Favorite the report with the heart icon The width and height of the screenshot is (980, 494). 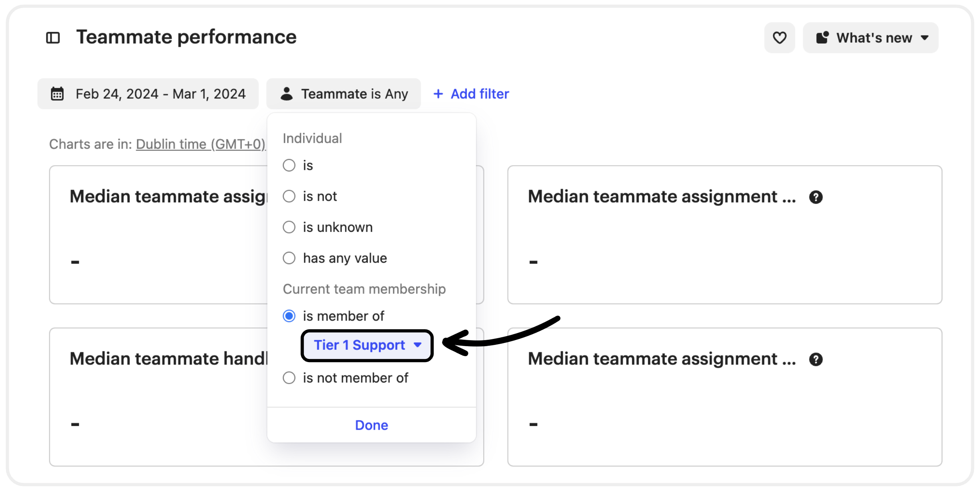point(779,38)
